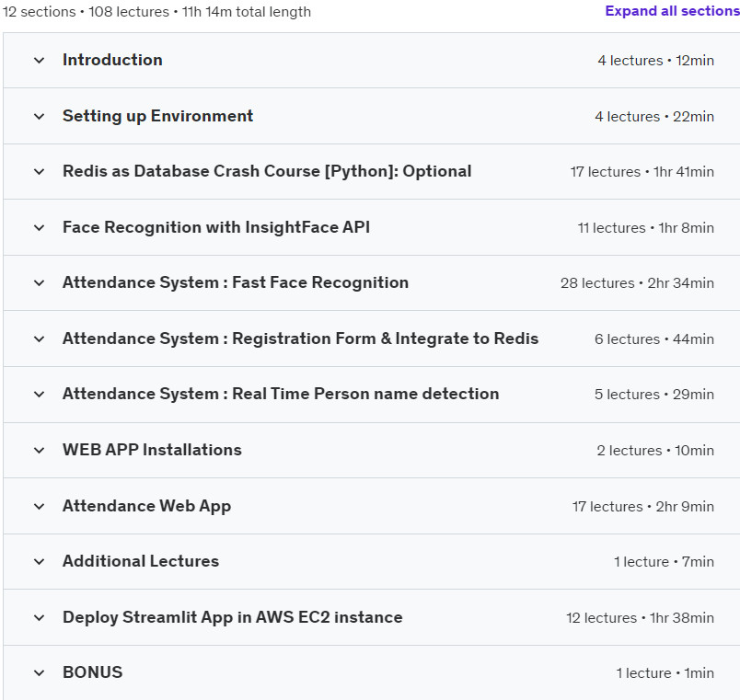Image resolution: width=740 pixels, height=700 pixels.
Task: Expand the BONUS section chevron
Action: (40, 673)
